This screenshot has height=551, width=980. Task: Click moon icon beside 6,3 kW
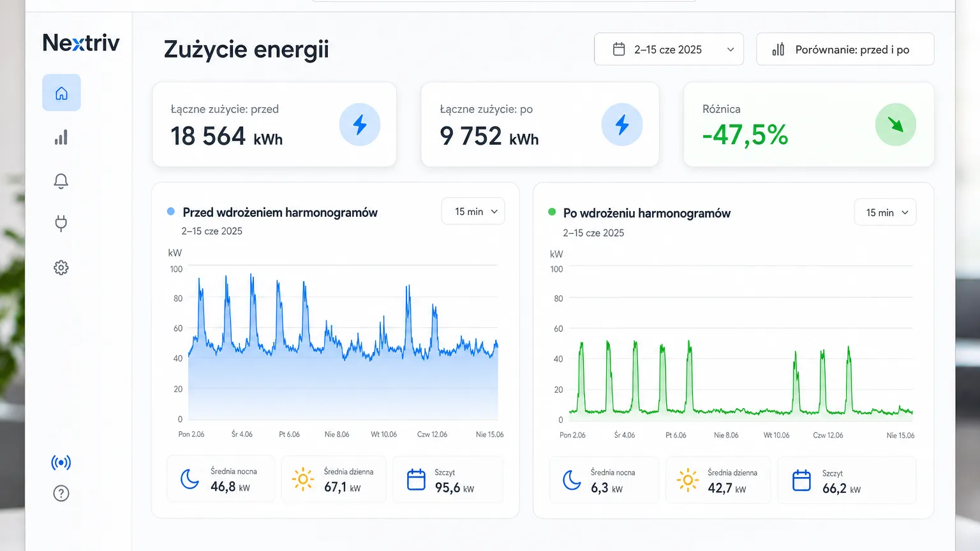pos(572,480)
